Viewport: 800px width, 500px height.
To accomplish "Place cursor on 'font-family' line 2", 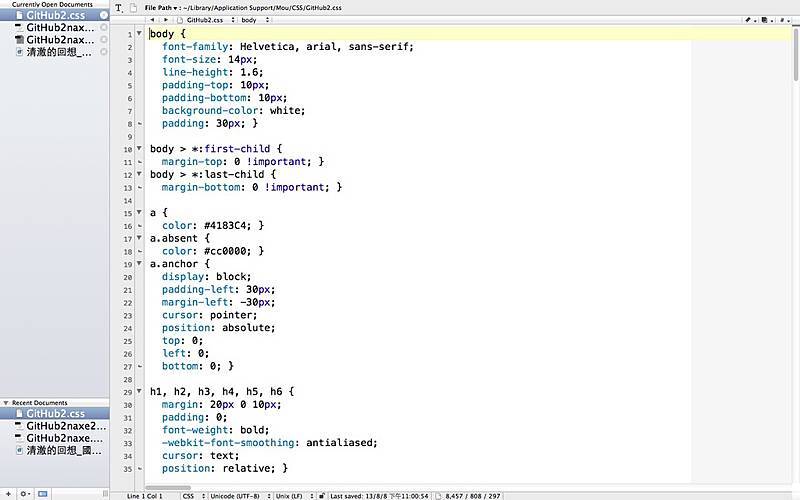I will [x=195, y=46].
